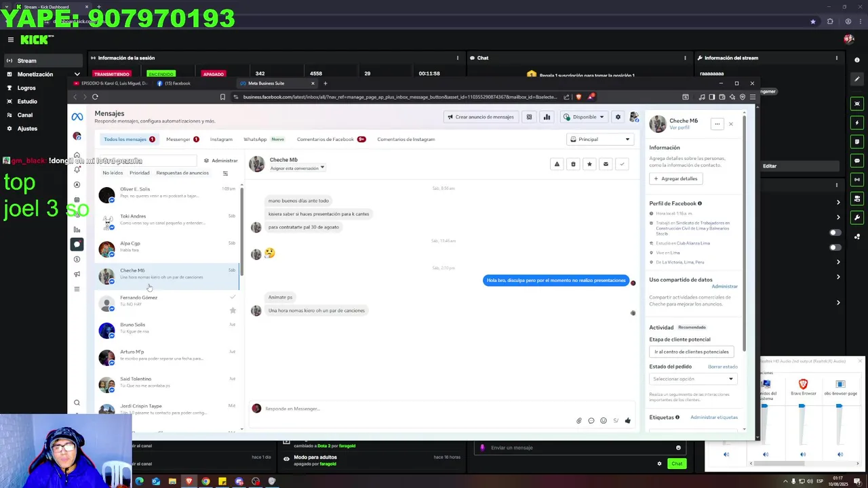Collapse the Monetización section in Kick sidebar
868x488 pixels.
pyautogui.click(x=77, y=75)
